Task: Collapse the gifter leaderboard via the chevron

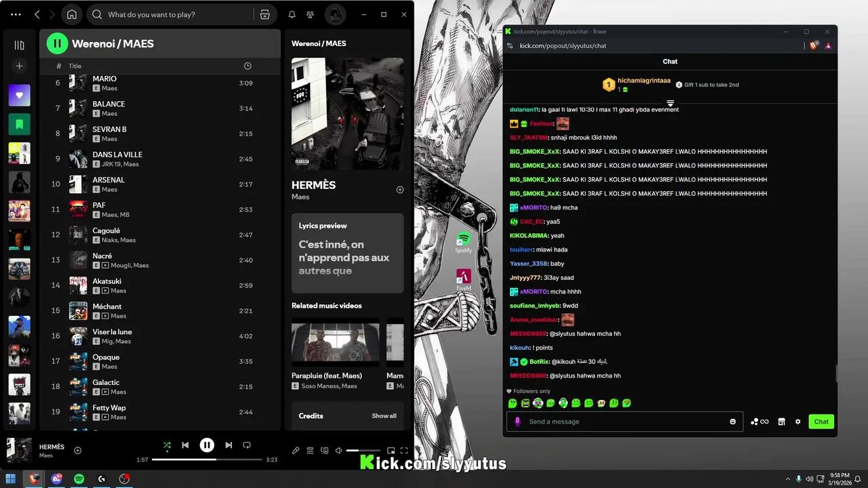Action: (x=670, y=104)
